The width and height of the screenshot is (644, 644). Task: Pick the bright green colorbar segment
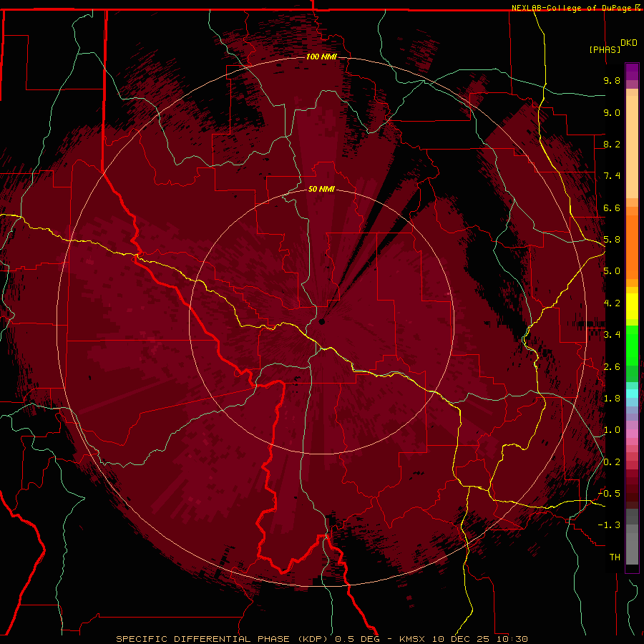click(632, 345)
